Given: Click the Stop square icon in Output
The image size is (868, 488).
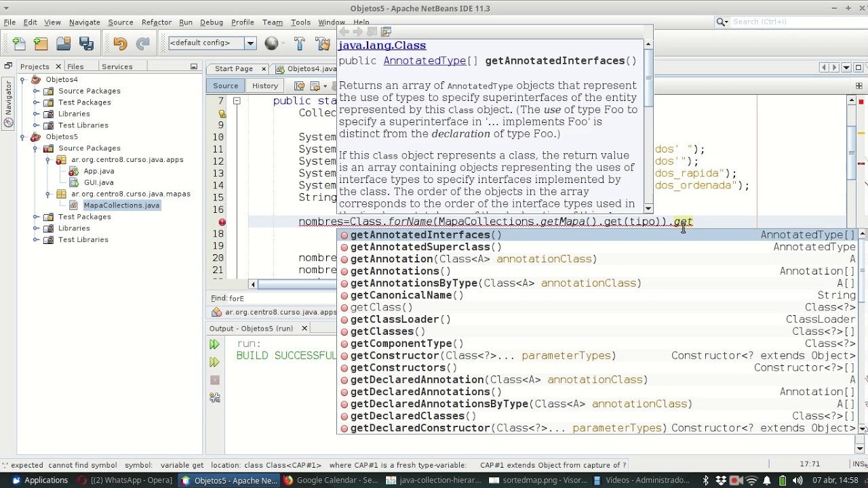Looking at the screenshot, I should 215,380.
